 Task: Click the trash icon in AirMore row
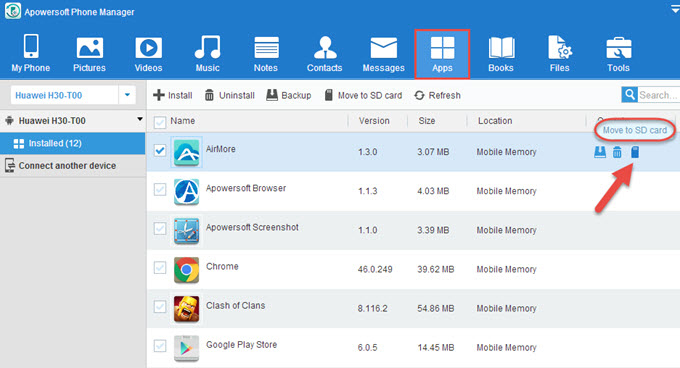click(x=617, y=152)
